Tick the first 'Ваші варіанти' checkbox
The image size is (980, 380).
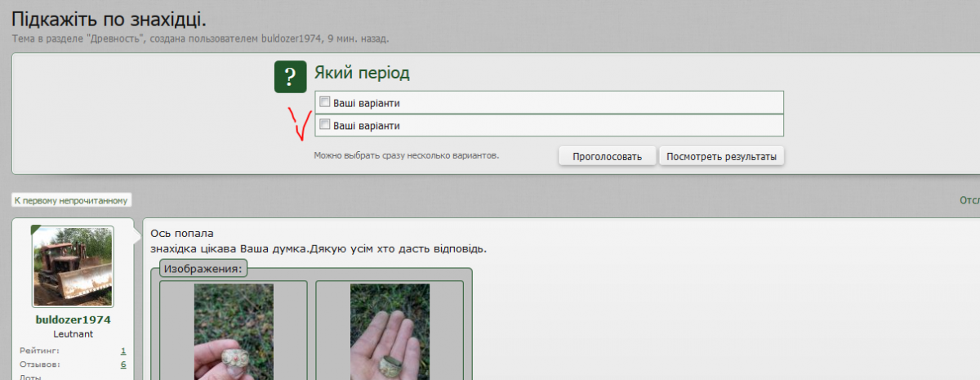point(324,102)
